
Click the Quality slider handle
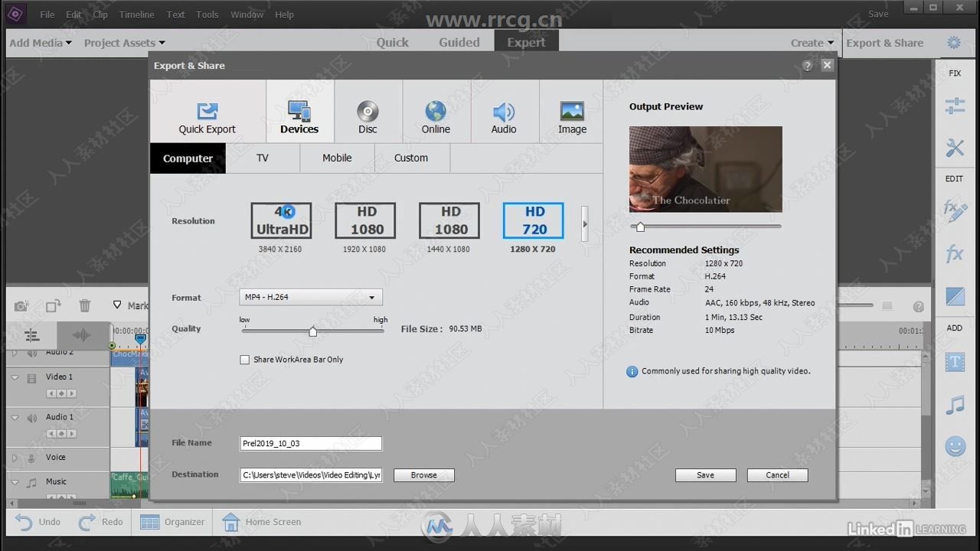click(x=312, y=331)
